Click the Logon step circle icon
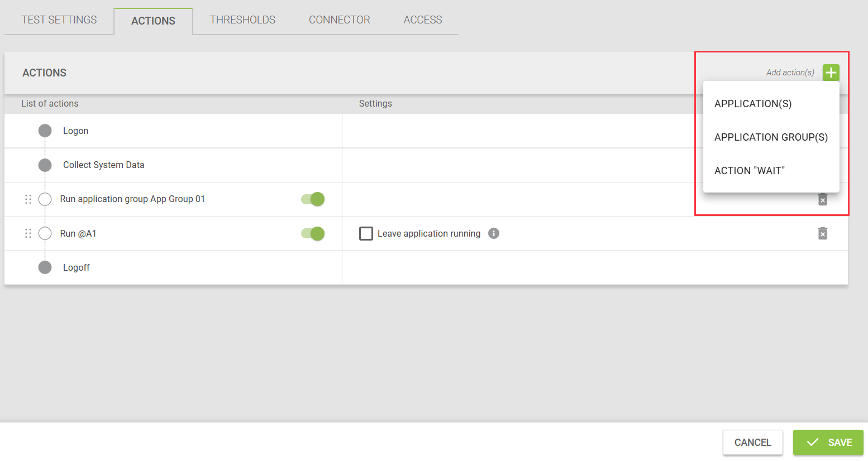The height and width of the screenshot is (461, 868). (45, 131)
